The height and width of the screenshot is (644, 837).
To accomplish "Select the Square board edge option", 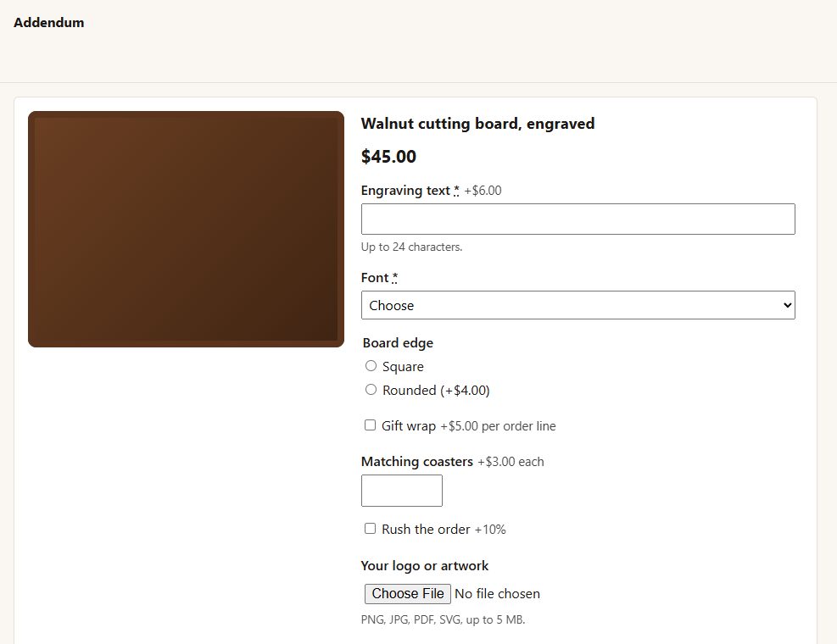I will pyautogui.click(x=371, y=366).
